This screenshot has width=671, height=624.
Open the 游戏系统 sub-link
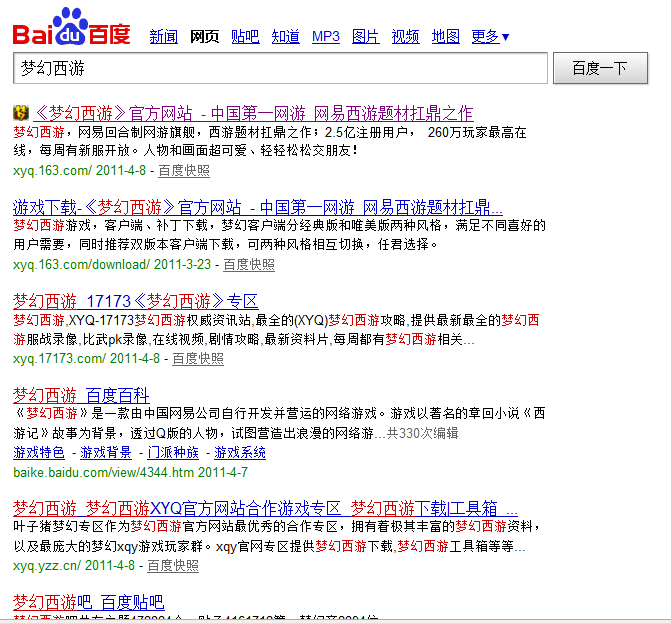240,453
